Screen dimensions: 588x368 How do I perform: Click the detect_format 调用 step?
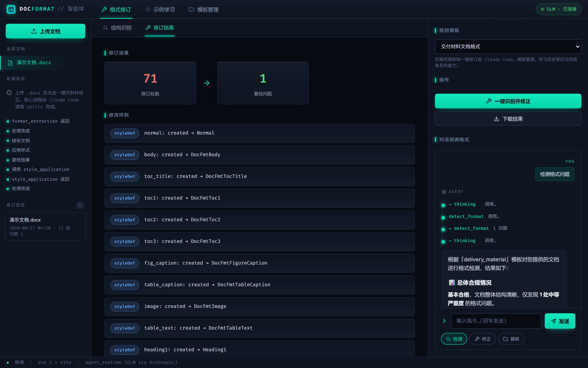point(474,216)
